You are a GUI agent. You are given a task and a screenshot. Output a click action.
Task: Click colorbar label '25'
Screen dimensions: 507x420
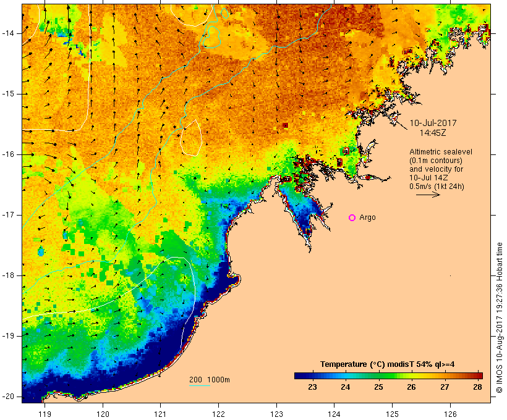click(x=378, y=387)
